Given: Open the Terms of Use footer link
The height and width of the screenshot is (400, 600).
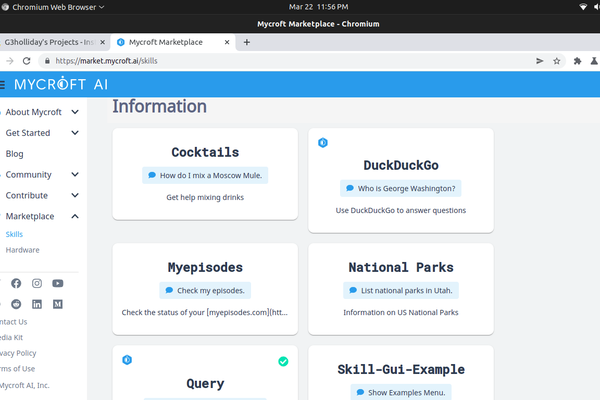Looking at the screenshot, I should 18,369.
